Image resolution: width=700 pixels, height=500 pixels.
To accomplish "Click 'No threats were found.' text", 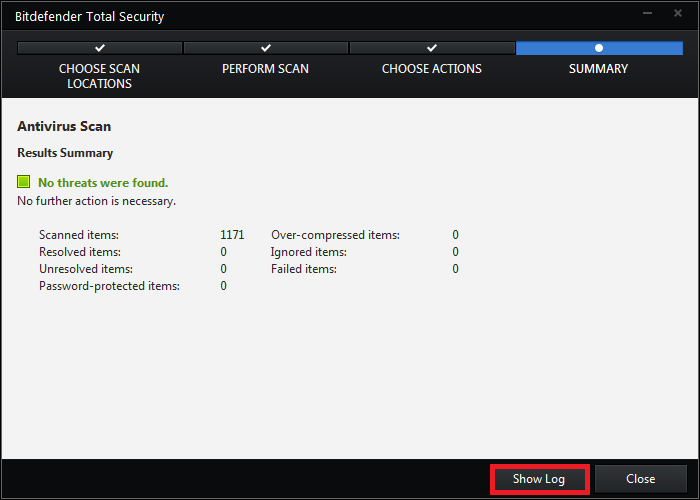I will [103, 183].
